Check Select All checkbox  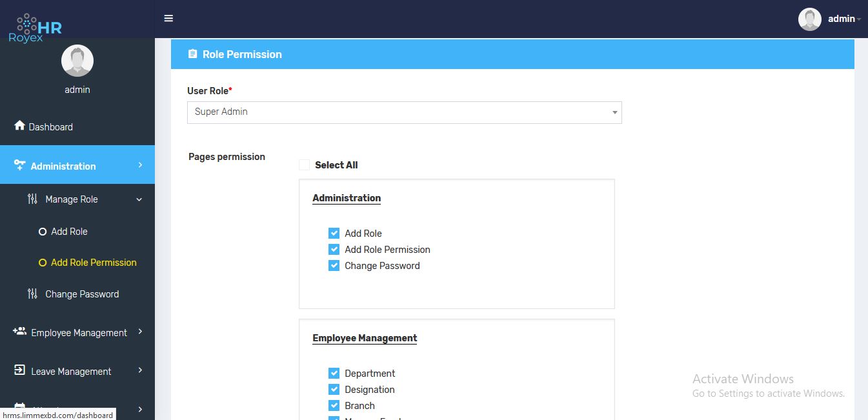tap(305, 165)
